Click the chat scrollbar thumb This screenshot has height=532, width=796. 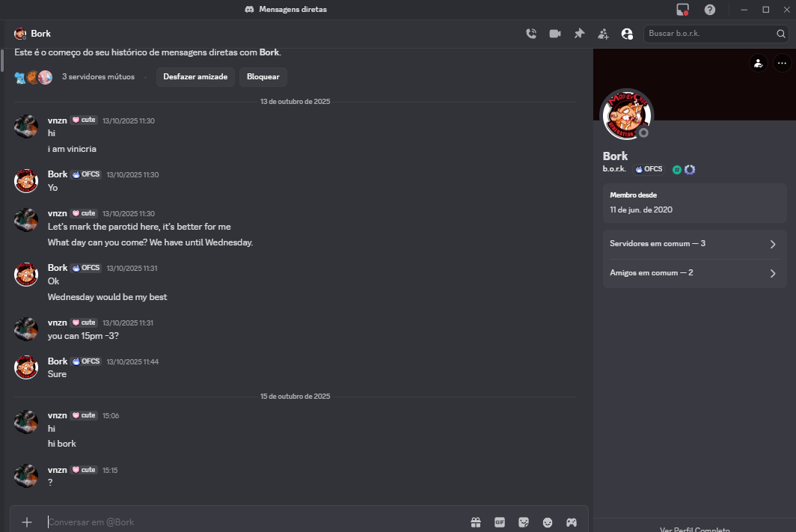[2, 60]
